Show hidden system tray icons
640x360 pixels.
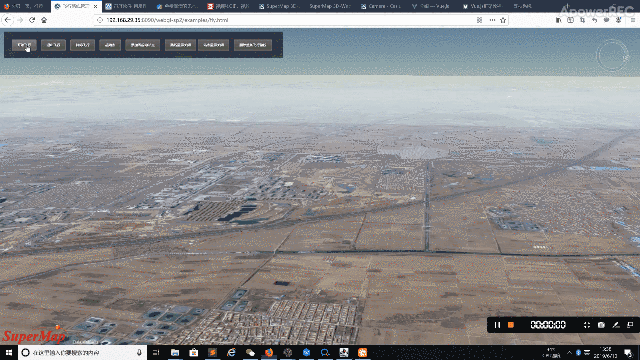pos(569,352)
